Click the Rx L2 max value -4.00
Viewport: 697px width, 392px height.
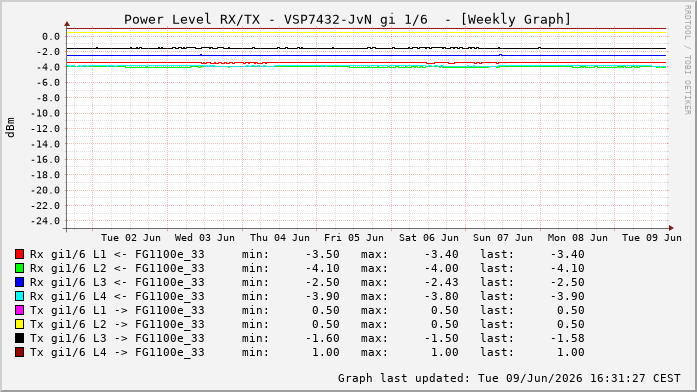click(x=441, y=268)
